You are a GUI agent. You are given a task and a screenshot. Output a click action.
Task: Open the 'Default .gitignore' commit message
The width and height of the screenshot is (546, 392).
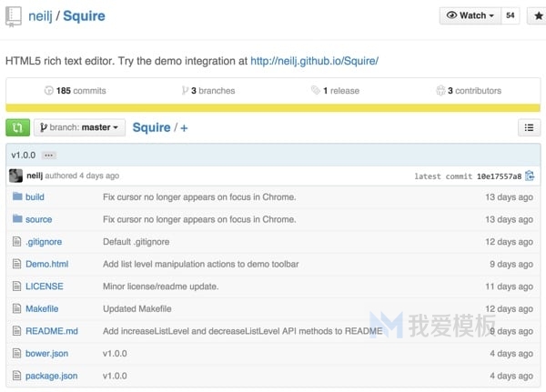(x=136, y=242)
